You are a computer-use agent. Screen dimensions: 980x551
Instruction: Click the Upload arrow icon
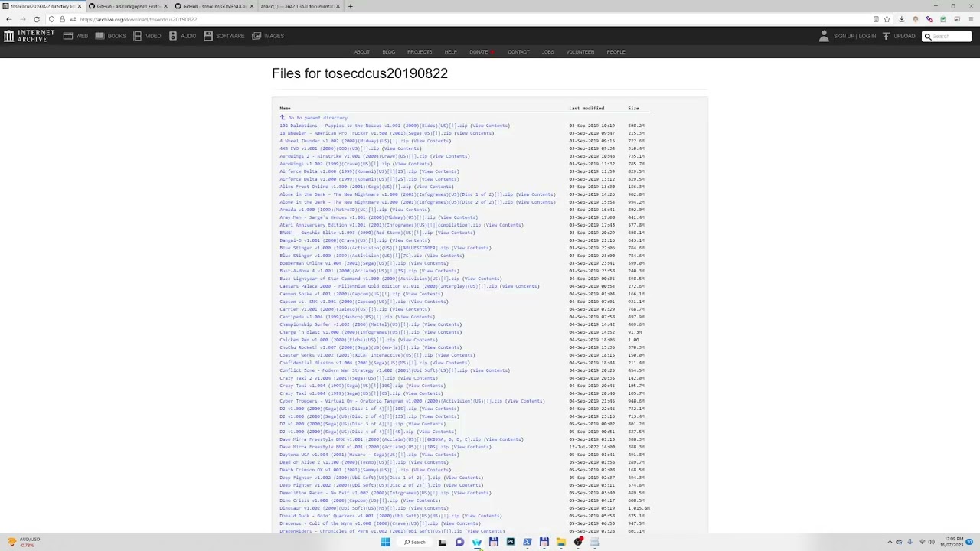tap(886, 36)
